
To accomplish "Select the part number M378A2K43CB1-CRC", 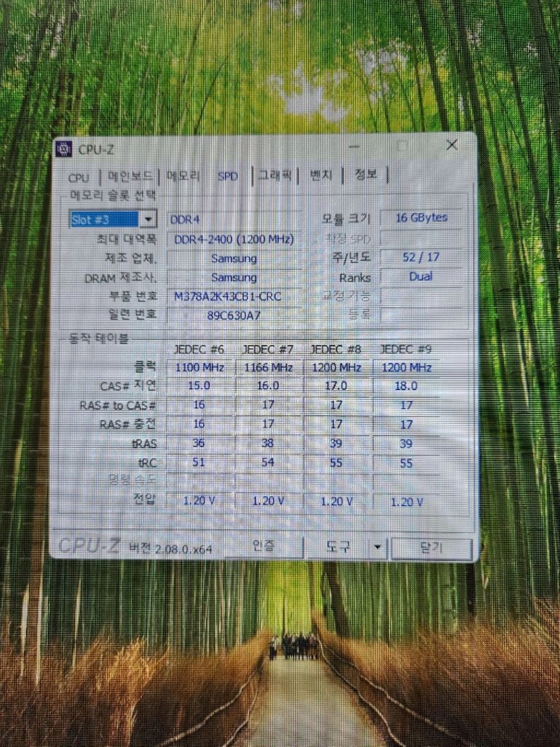I will [228, 297].
